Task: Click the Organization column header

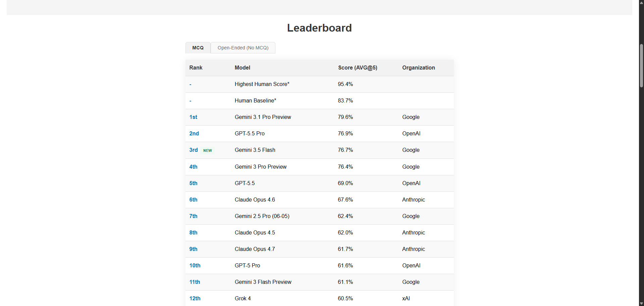Action: 419,68
